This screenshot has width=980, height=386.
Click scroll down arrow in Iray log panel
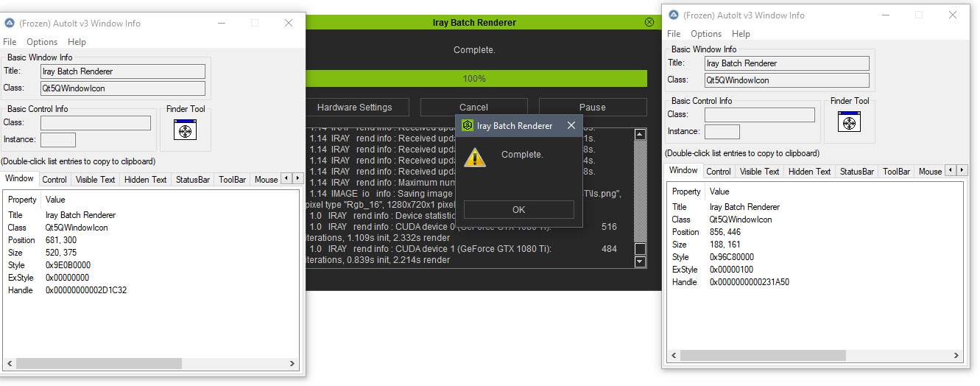click(640, 262)
